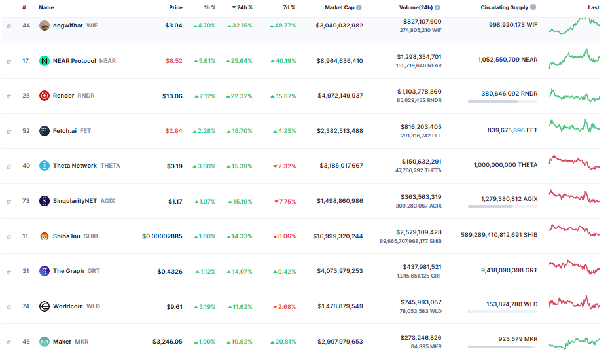Click the Theta Network logo icon

[x=45, y=166]
